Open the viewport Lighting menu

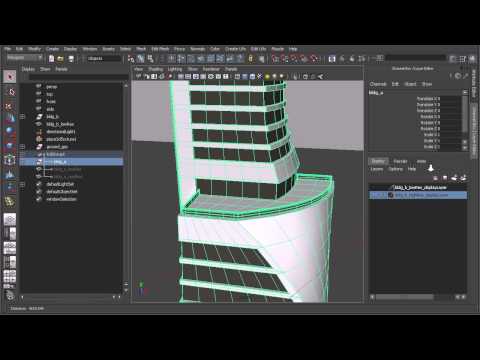175,69
